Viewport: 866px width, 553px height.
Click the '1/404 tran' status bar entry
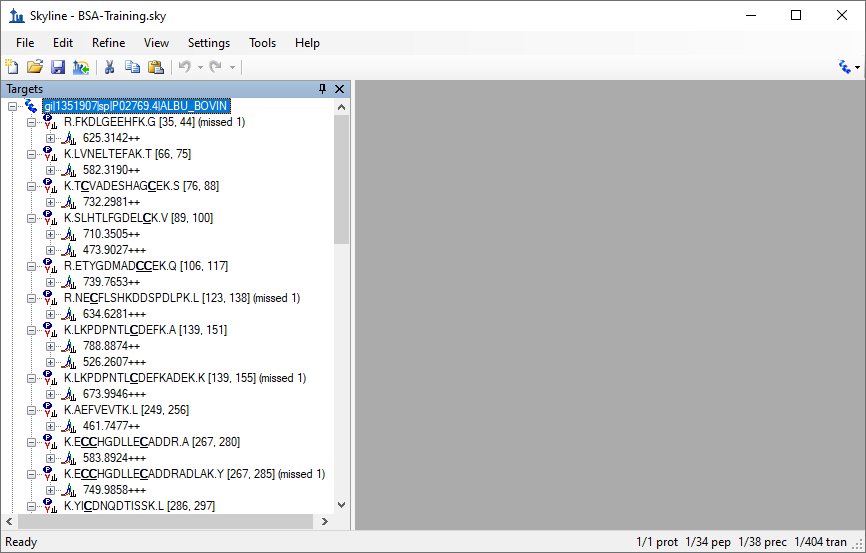[x=820, y=543]
